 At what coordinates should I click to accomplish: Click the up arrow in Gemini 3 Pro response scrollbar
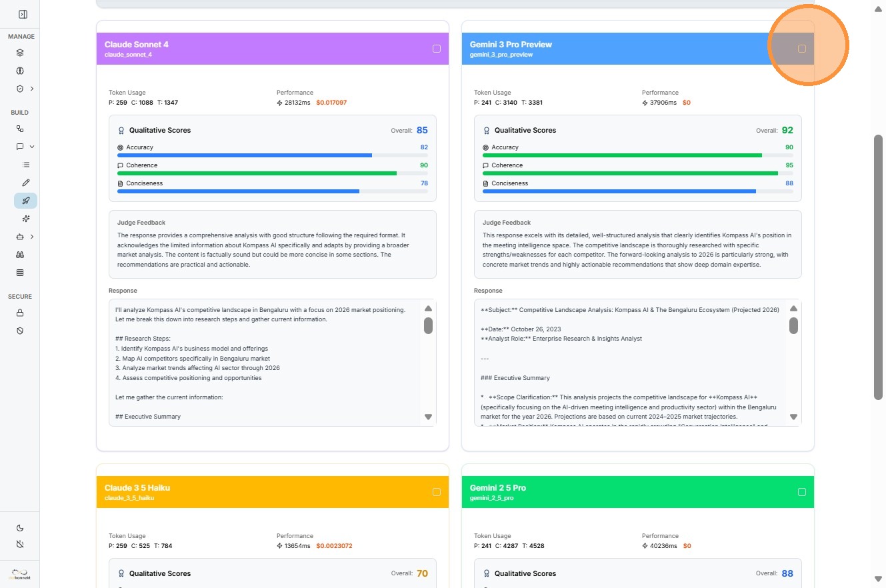tap(793, 309)
